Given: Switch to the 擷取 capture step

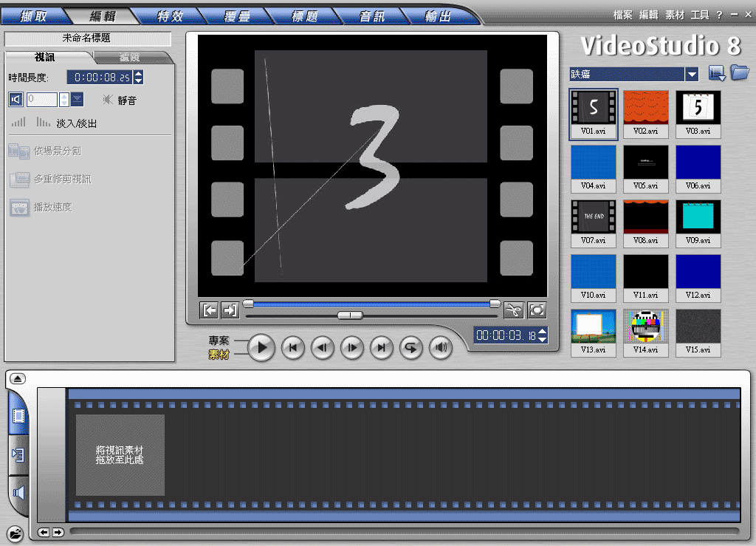Looking at the screenshot, I should pos(34,16).
